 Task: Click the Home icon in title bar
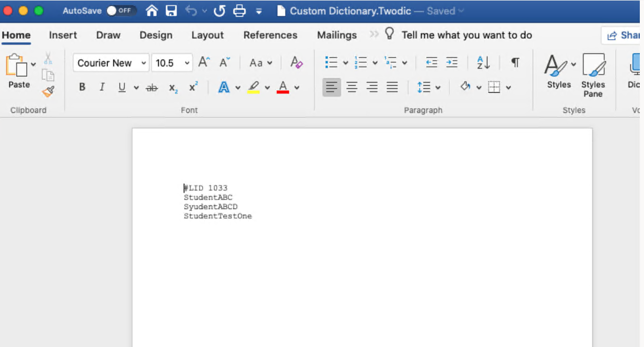point(151,10)
